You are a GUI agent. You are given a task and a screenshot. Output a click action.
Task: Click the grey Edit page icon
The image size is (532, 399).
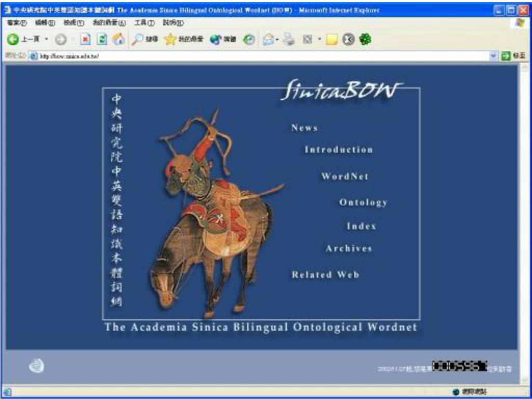(307, 40)
